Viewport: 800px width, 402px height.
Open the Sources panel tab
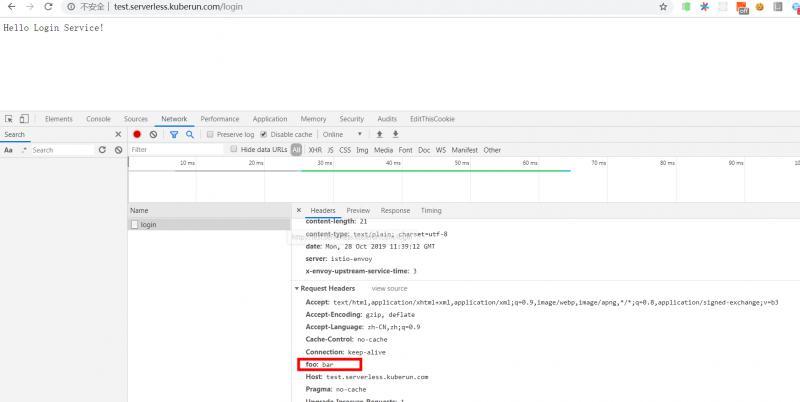click(136, 119)
